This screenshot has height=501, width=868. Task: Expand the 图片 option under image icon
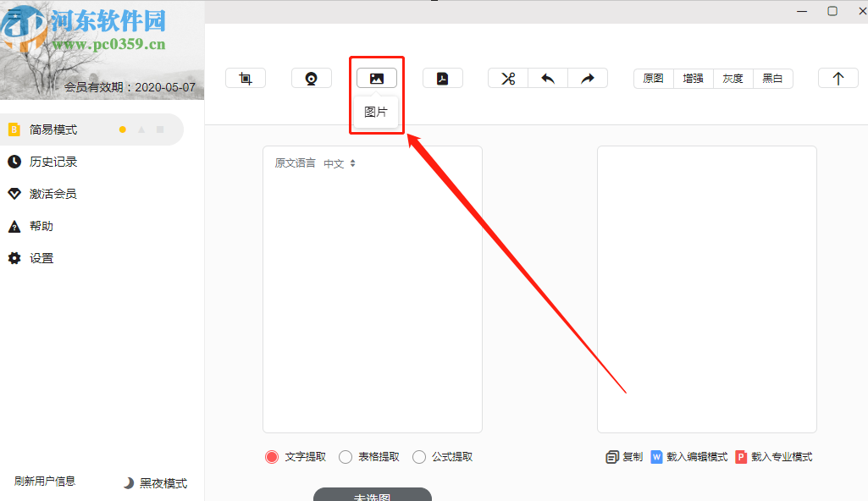376,112
